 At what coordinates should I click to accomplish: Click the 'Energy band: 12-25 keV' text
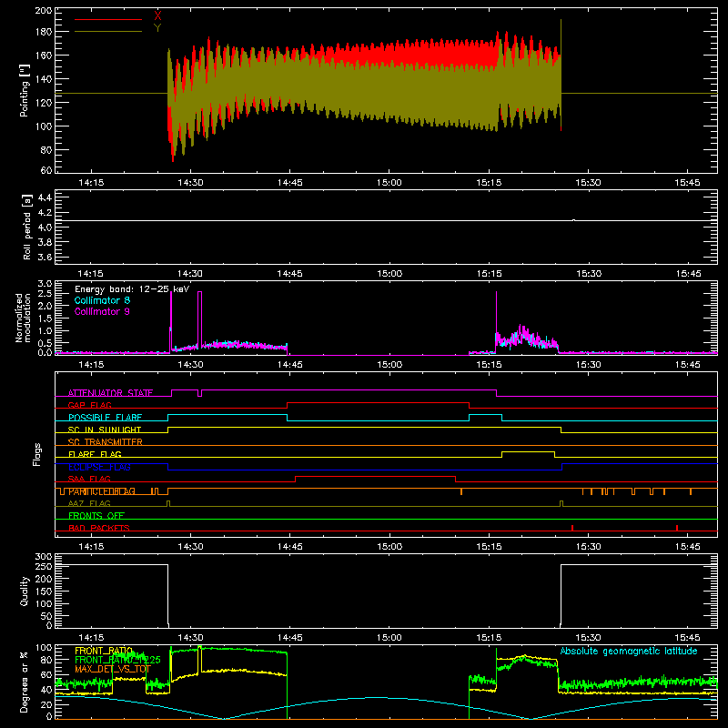[132, 289]
